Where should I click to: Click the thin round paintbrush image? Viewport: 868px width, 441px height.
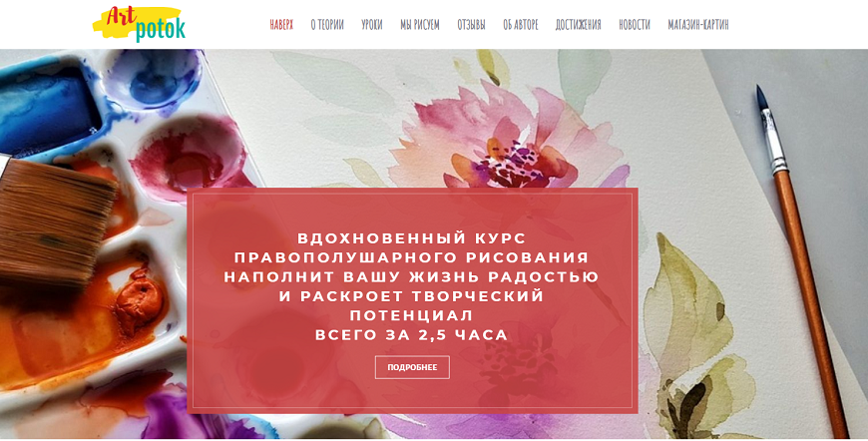pos(801,260)
